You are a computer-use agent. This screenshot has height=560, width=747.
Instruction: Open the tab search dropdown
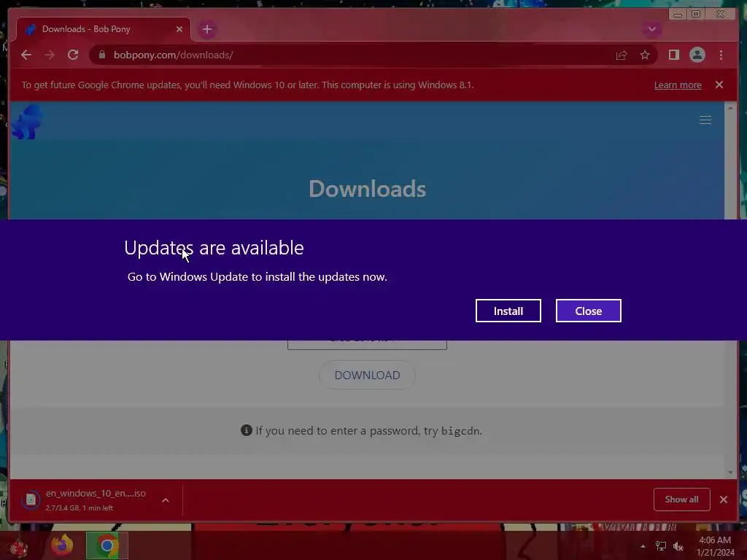coord(651,29)
